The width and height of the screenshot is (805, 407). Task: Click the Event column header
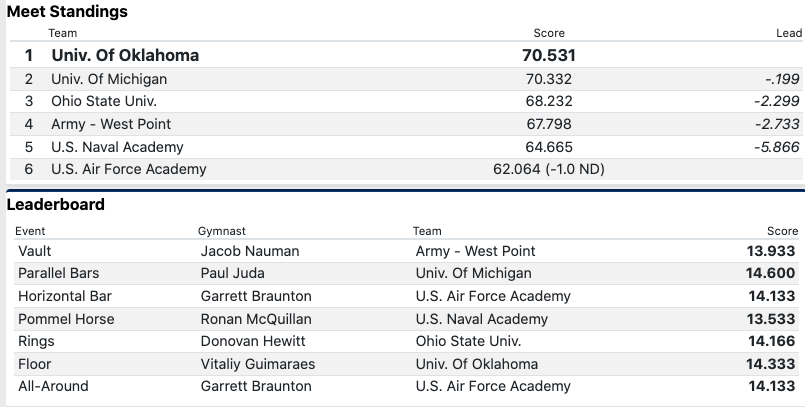coord(31,231)
